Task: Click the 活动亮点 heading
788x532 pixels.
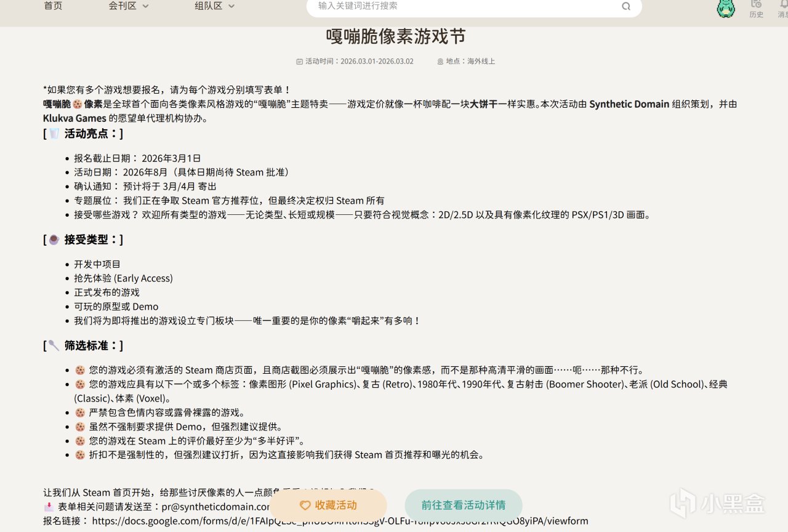Action: pyautogui.click(x=83, y=134)
